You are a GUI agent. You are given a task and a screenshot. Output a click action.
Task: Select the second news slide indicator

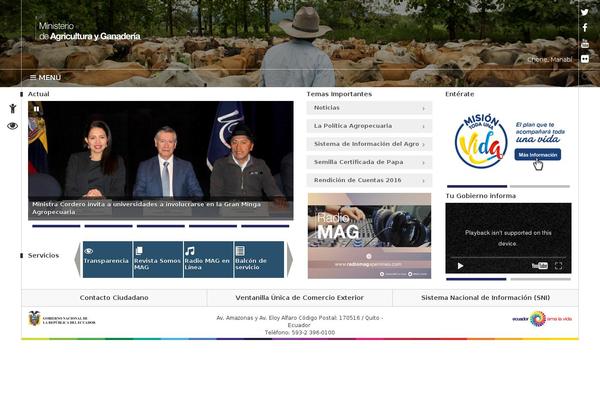[108, 226]
